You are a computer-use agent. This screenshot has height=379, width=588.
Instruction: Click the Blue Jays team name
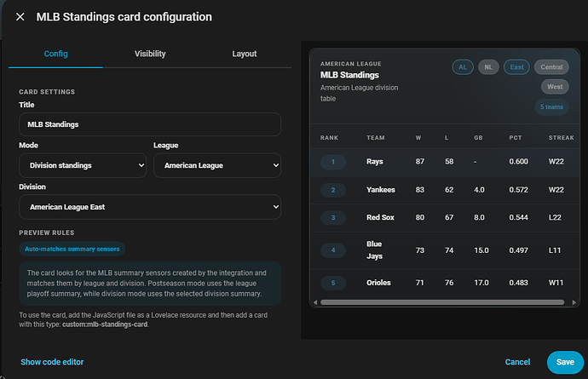tap(374, 250)
